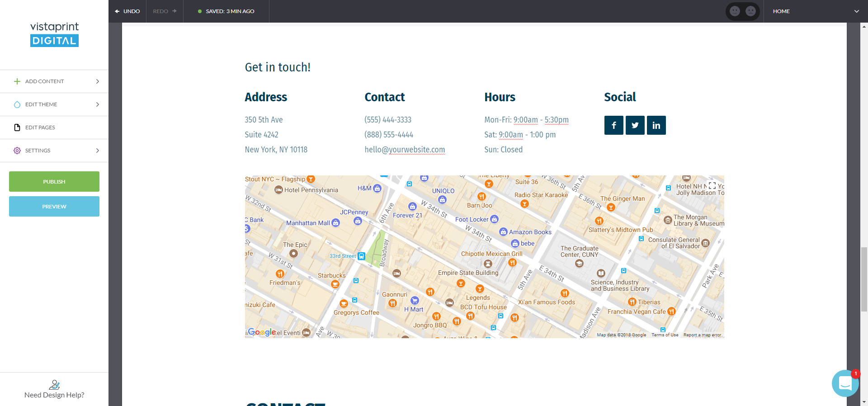This screenshot has width=868, height=406.
Task: Click the design help person icon
Action: pyautogui.click(x=54, y=385)
